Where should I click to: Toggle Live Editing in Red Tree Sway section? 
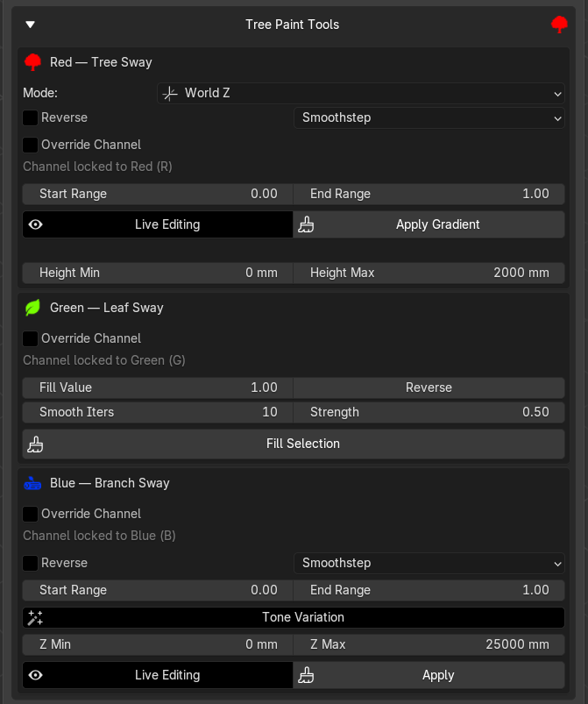point(158,224)
